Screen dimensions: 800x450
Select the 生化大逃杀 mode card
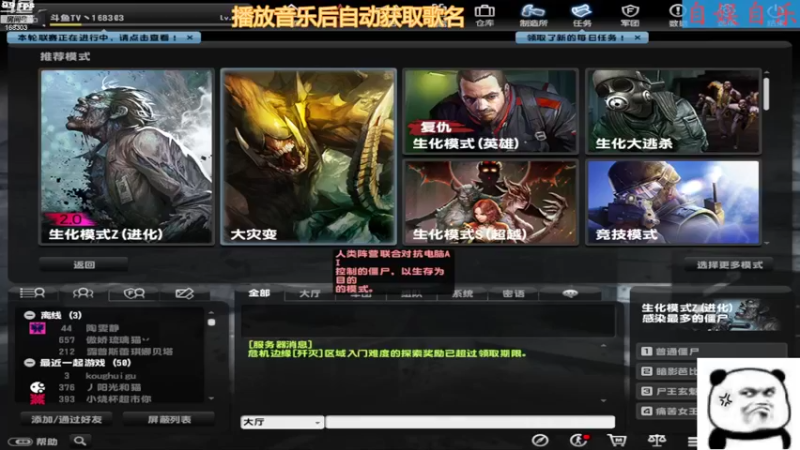[673, 111]
